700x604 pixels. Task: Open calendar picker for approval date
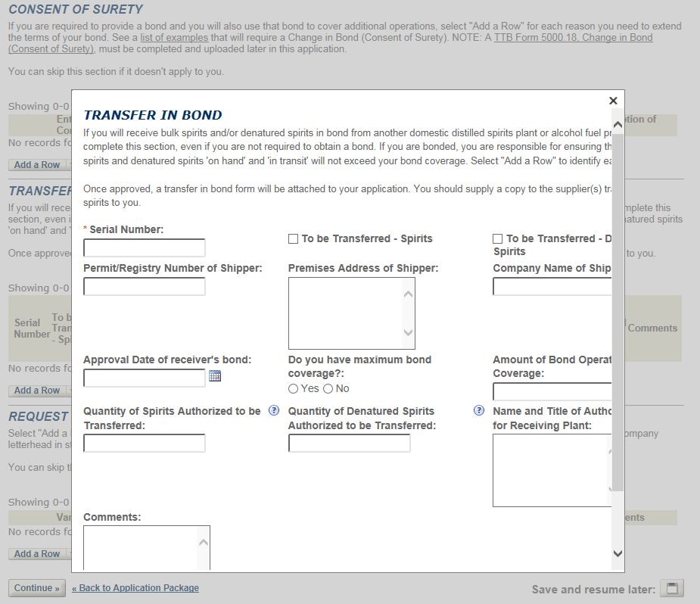point(215,376)
